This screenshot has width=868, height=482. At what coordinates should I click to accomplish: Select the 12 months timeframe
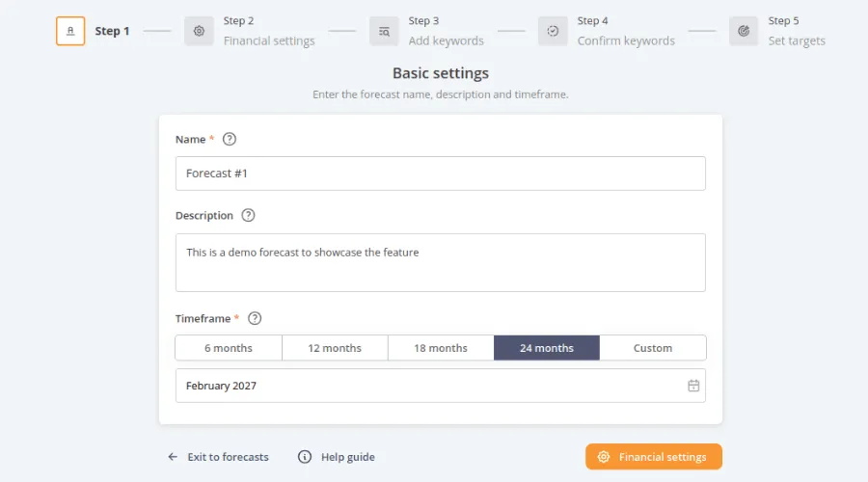click(335, 348)
